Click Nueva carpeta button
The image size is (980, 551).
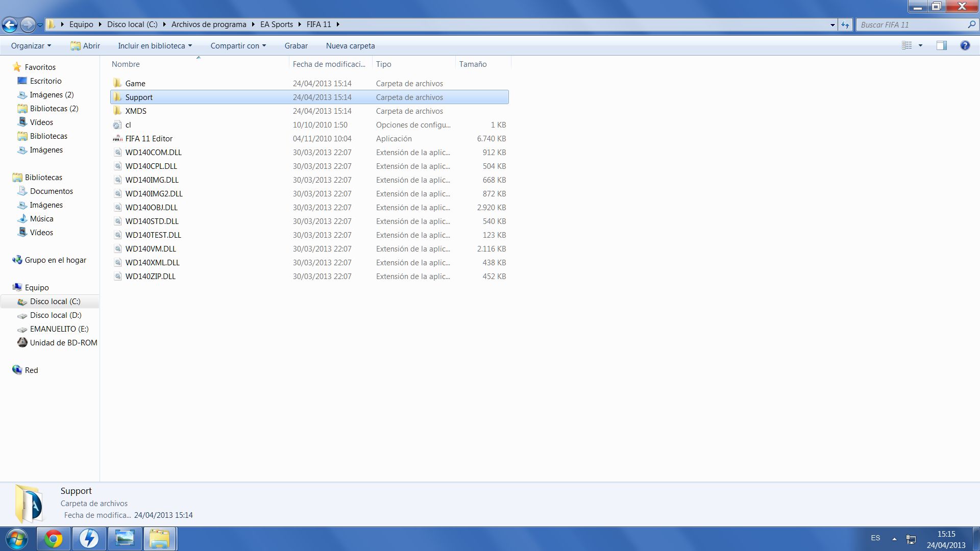coord(350,45)
